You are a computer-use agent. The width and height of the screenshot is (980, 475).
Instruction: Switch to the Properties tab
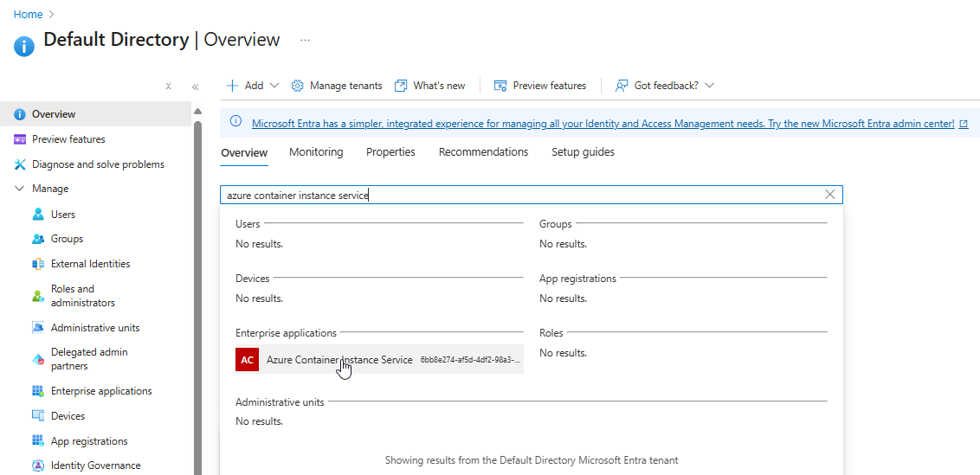coord(390,152)
